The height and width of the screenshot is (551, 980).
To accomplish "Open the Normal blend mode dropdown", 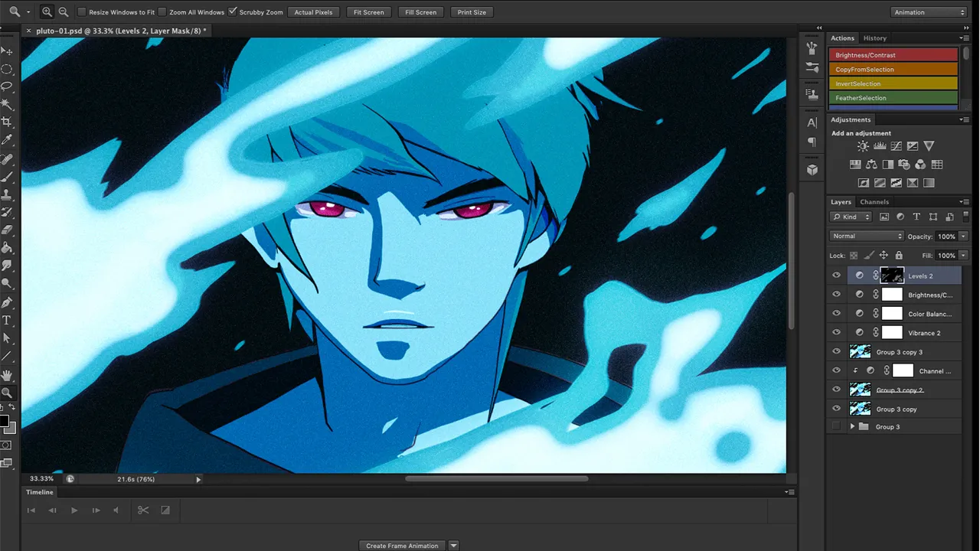I will click(867, 236).
